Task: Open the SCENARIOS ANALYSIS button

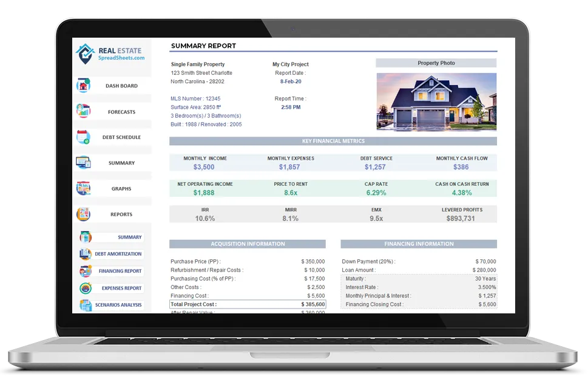Action: tap(118, 305)
